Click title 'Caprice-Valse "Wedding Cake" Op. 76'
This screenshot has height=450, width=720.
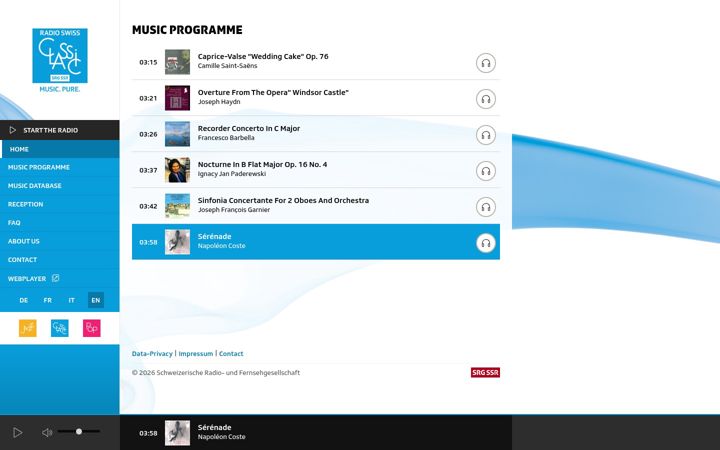point(263,56)
